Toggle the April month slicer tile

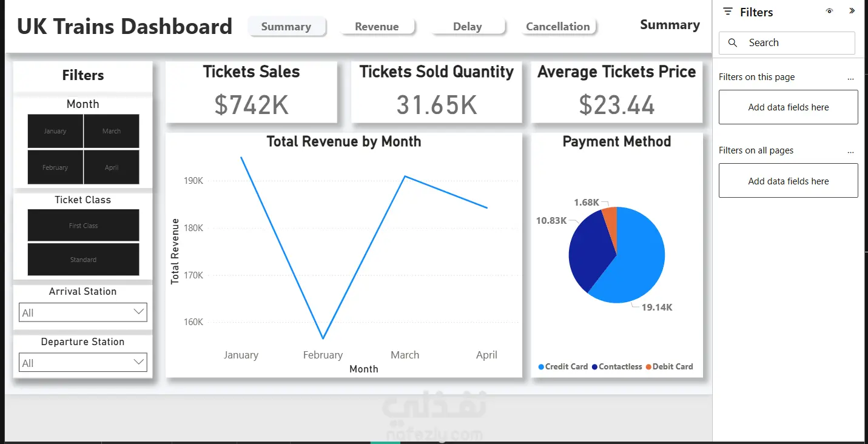pos(112,167)
